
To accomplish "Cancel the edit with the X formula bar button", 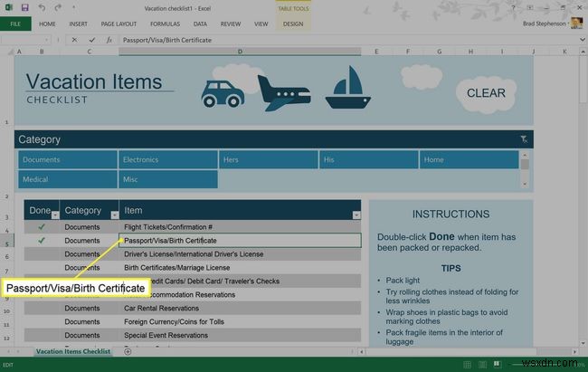I will [74, 40].
